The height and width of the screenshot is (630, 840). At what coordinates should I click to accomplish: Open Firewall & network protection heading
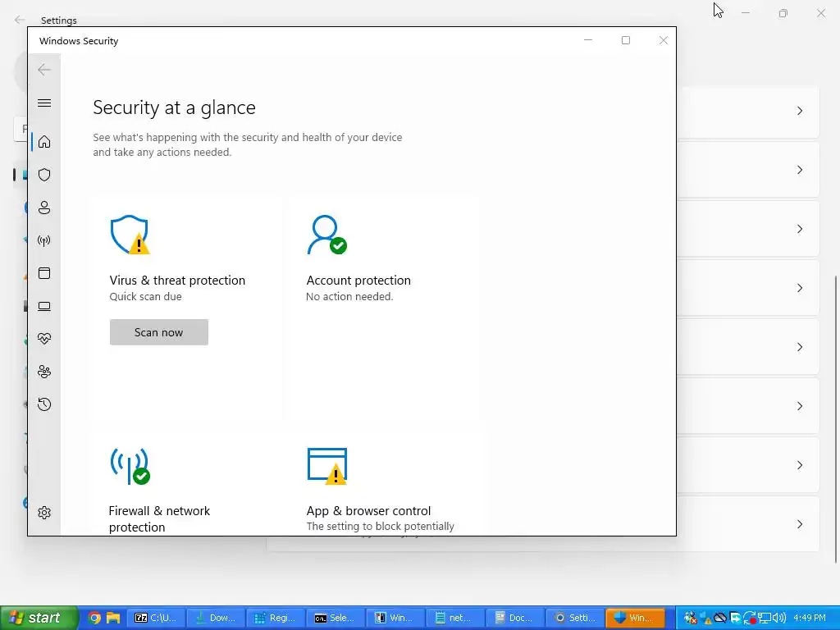159,518
